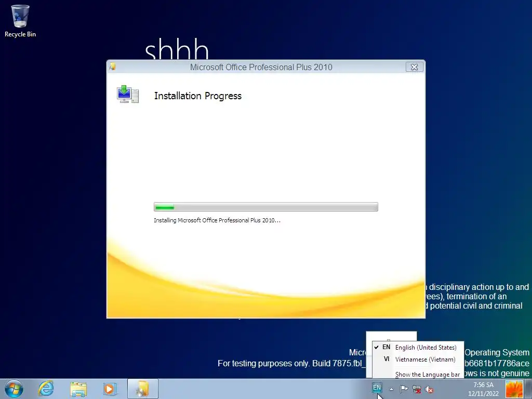Click the installation progress bar
532x399 pixels.
pyautogui.click(x=265, y=207)
